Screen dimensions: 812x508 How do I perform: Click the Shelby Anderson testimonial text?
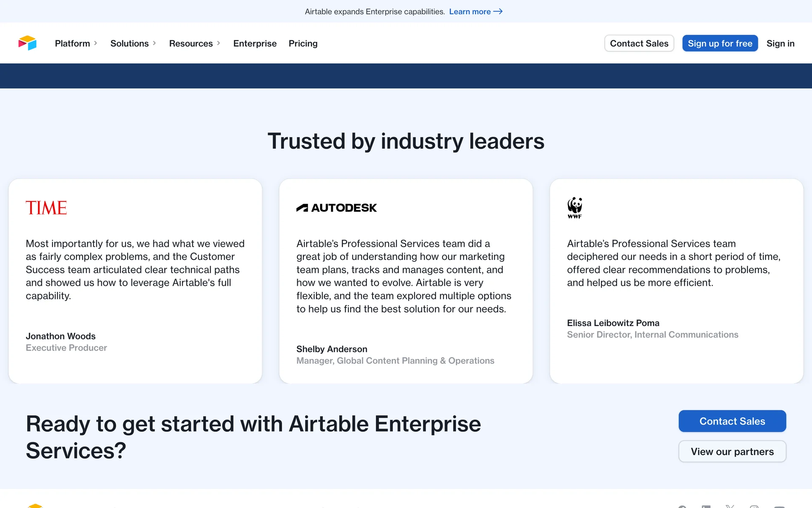pyautogui.click(x=403, y=276)
